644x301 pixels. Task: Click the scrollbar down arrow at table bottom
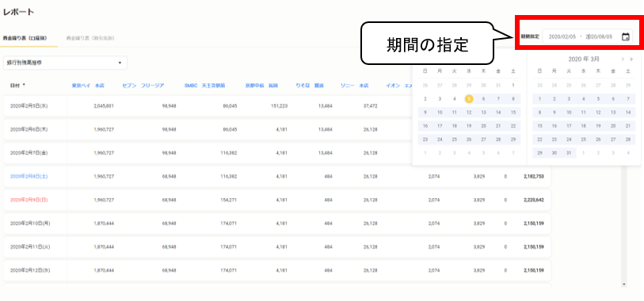coord(624,284)
